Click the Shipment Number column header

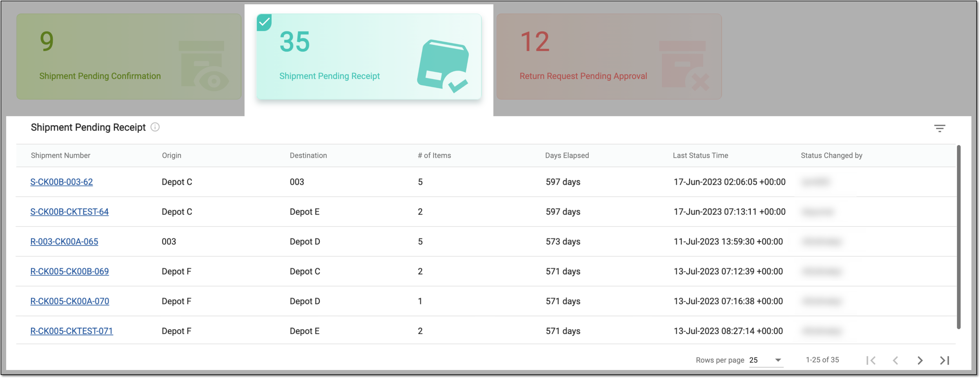(60, 155)
